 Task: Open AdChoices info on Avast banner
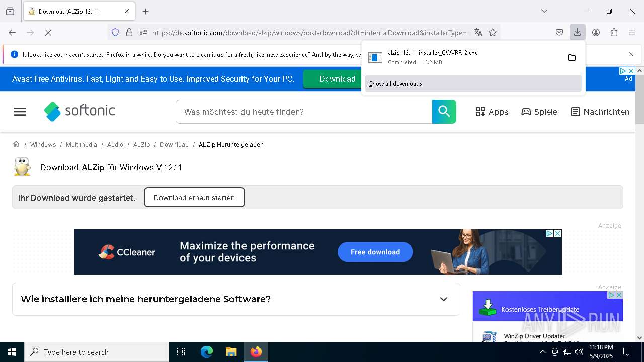pyautogui.click(x=623, y=71)
